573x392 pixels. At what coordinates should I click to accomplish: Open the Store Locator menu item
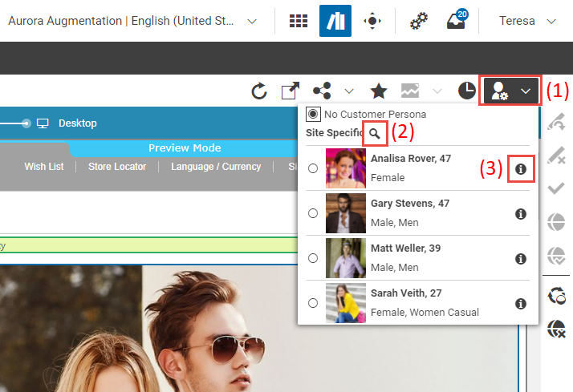pyautogui.click(x=117, y=167)
